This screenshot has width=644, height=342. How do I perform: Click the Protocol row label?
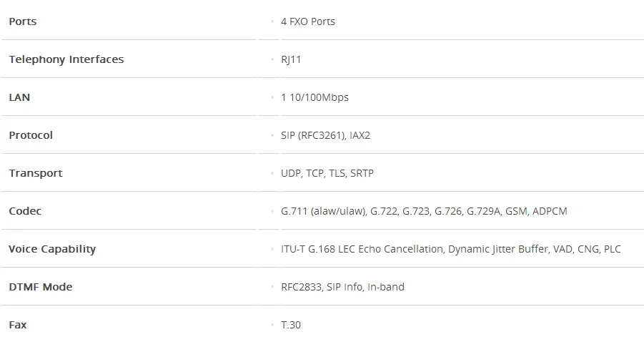[31, 135]
